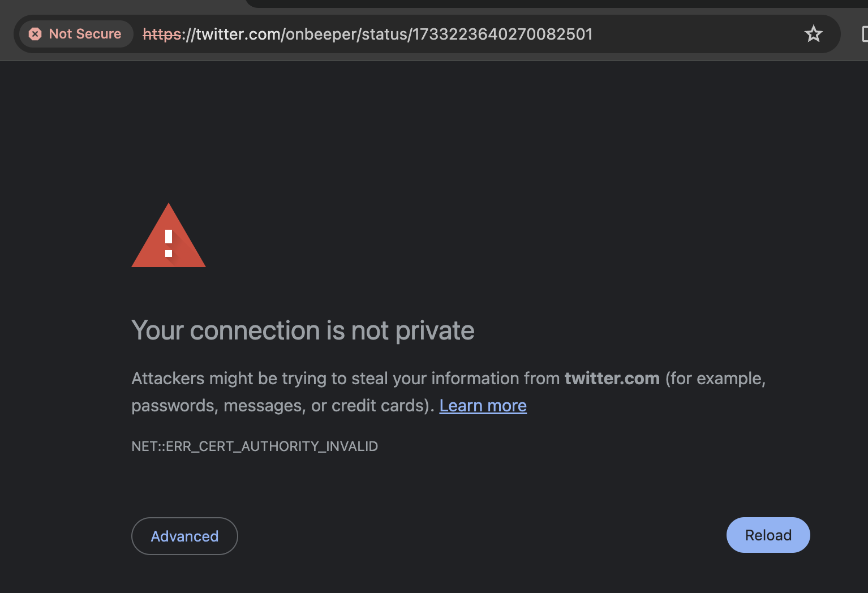The image size is (868, 593).
Task: Open the Learn more link
Action: (x=483, y=406)
